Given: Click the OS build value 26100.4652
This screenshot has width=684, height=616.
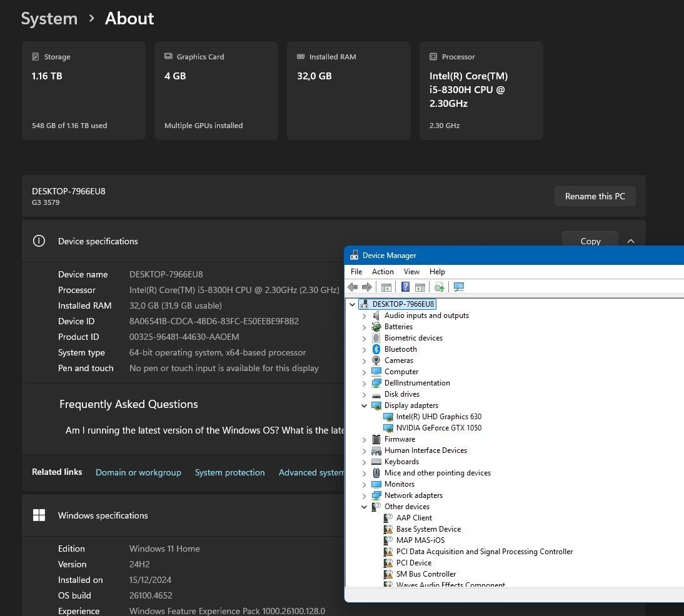Looking at the screenshot, I should click(x=151, y=595).
